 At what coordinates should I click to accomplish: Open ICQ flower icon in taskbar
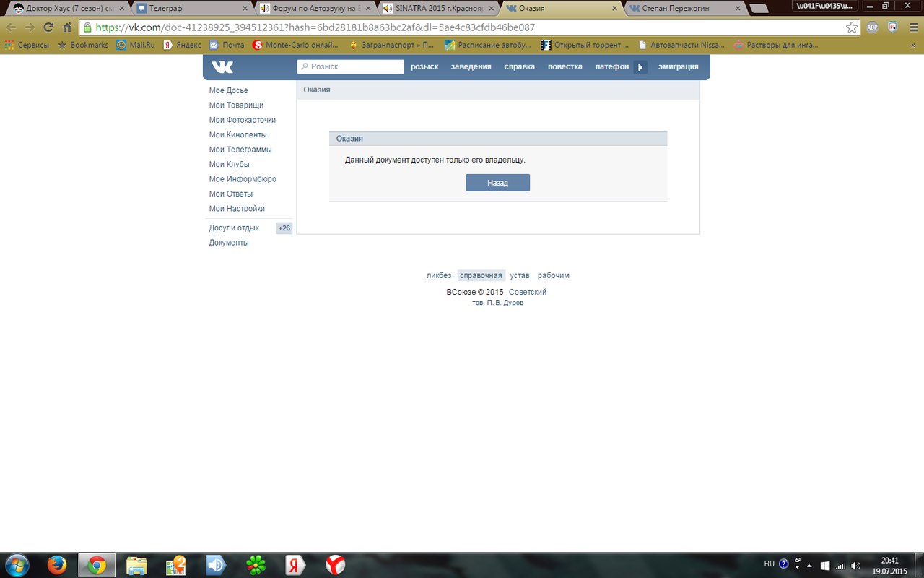click(x=256, y=565)
